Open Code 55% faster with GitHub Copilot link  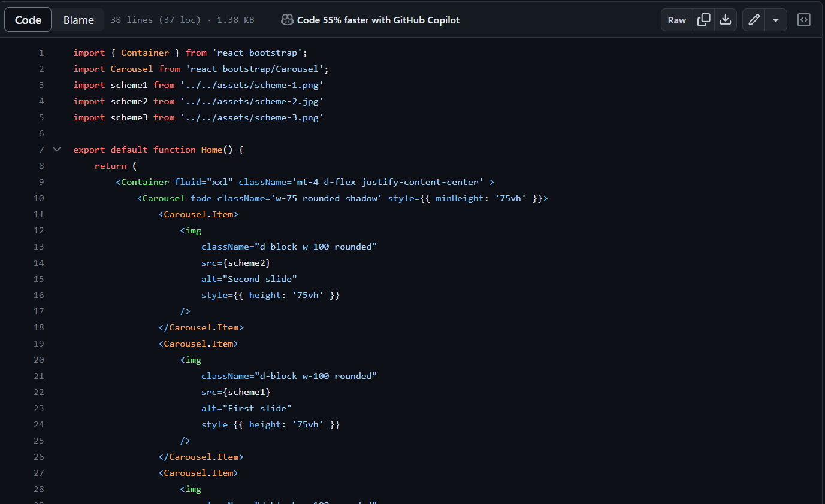[378, 20]
